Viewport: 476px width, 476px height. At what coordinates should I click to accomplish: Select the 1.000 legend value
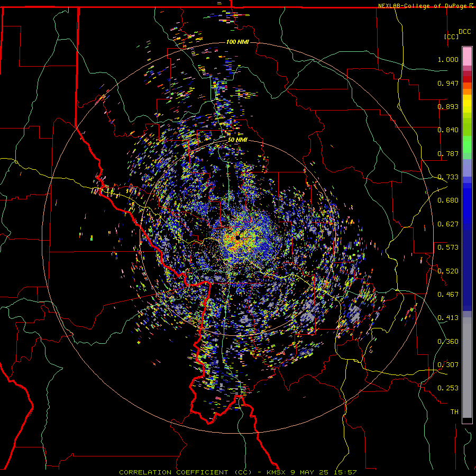[448, 59]
